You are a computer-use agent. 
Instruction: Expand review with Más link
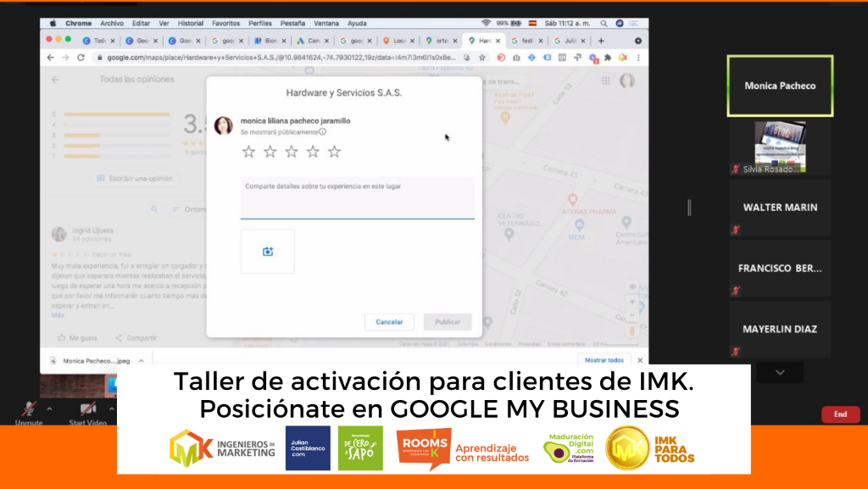click(58, 315)
